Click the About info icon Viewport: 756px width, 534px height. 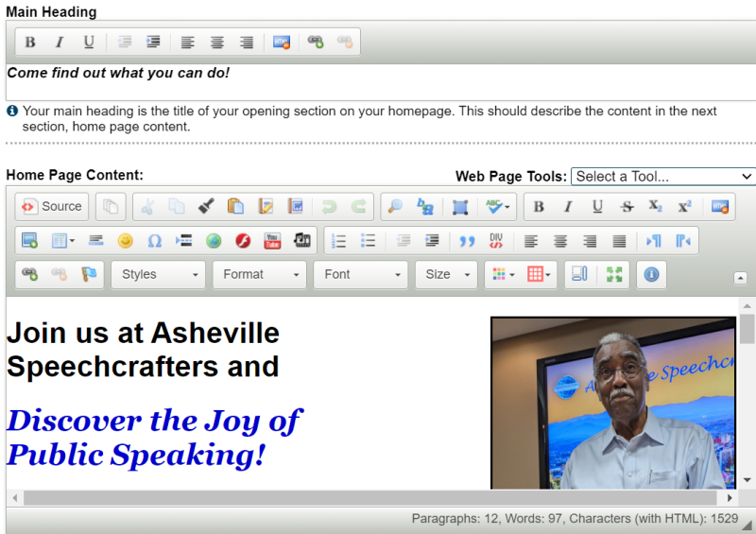(651, 274)
